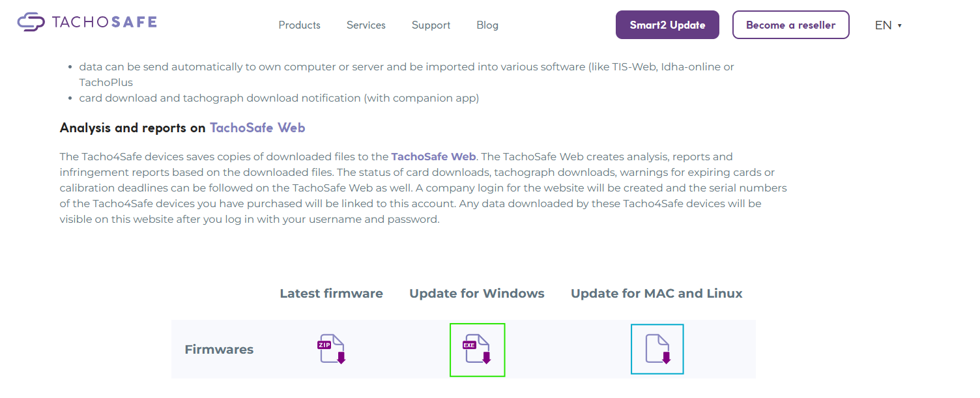980x398 pixels.
Task: Go to the Support menu item
Action: (x=431, y=25)
